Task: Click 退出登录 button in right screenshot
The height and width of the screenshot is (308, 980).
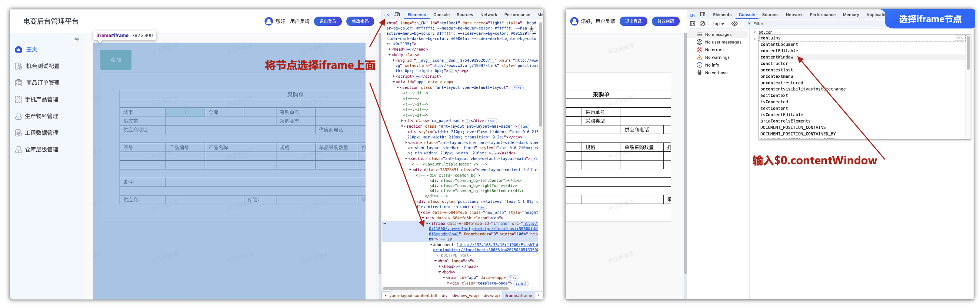Action: (633, 21)
